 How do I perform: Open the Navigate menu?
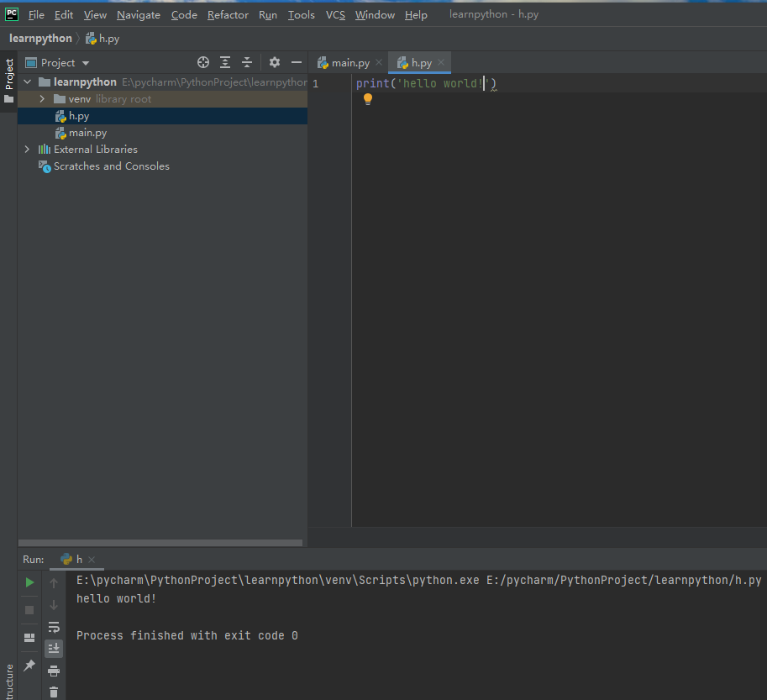click(x=139, y=15)
